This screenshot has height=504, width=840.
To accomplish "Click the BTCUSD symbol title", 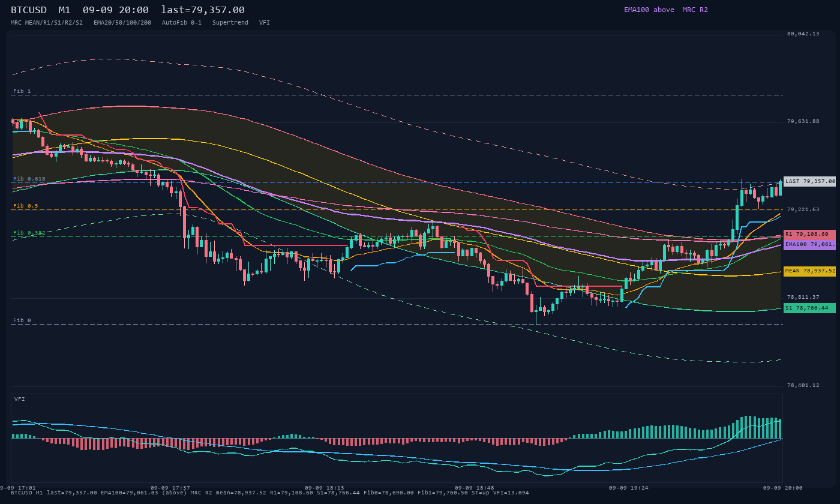I will 29,10.
